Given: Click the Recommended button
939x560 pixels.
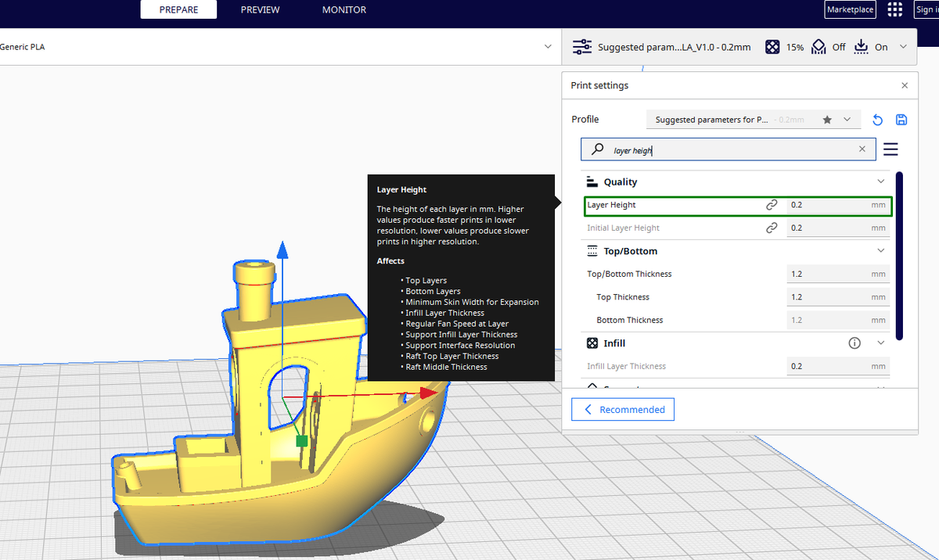Looking at the screenshot, I should (623, 410).
